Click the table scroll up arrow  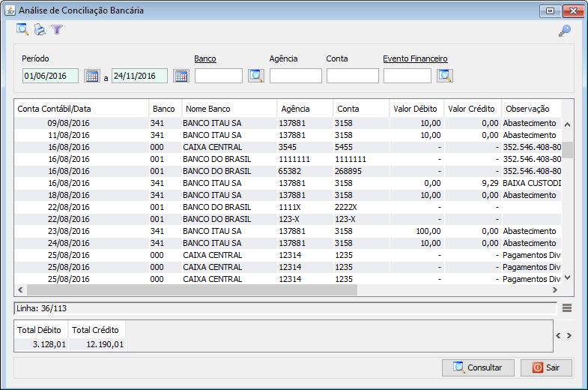(x=567, y=124)
